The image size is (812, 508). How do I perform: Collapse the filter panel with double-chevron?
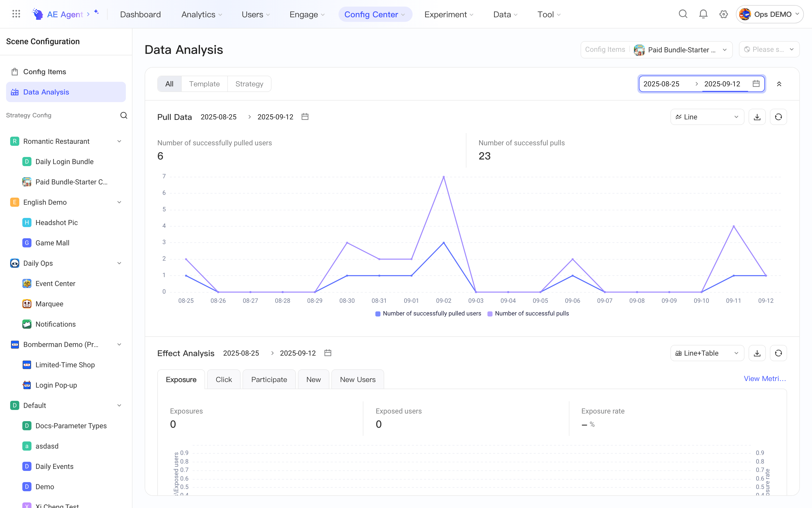coord(779,84)
